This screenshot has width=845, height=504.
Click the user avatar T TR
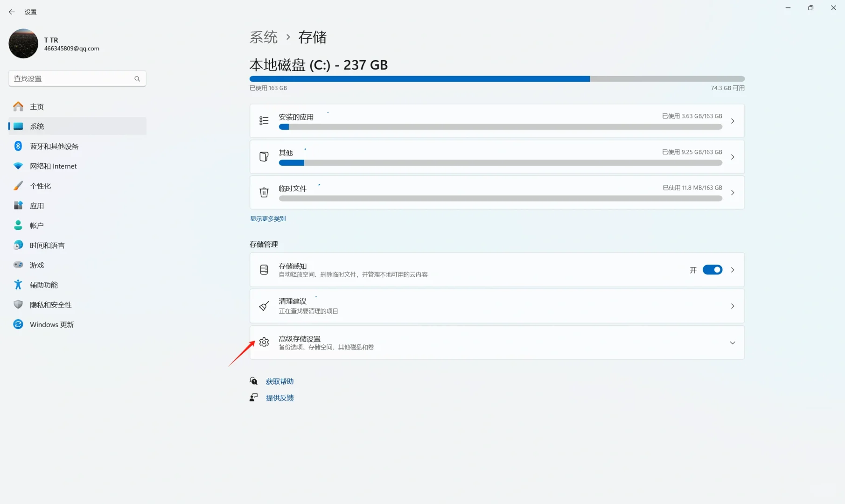[x=23, y=43]
